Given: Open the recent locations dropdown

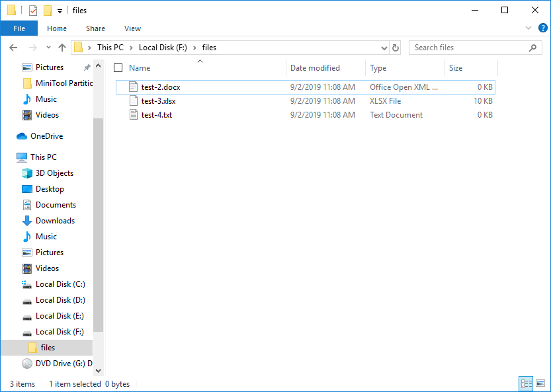Looking at the screenshot, I should click(x=48, y=48).
